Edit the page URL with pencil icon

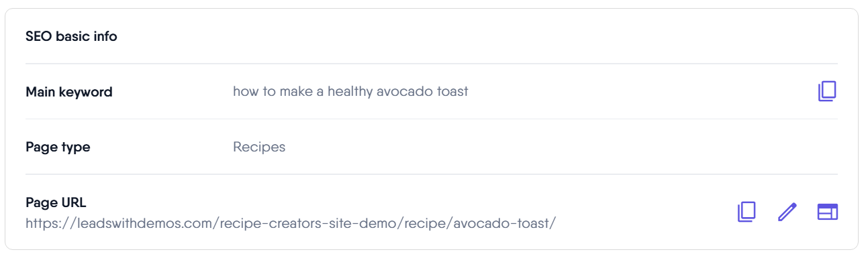787,212
